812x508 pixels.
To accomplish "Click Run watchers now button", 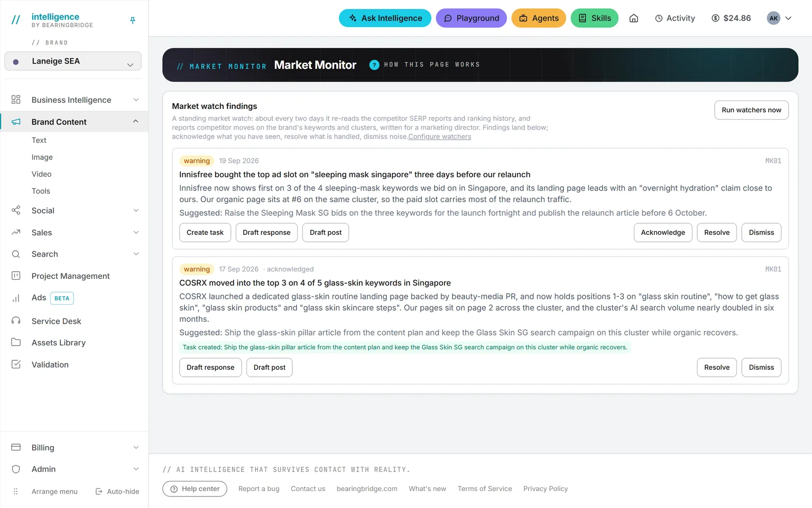I will [x=751, y=110].
